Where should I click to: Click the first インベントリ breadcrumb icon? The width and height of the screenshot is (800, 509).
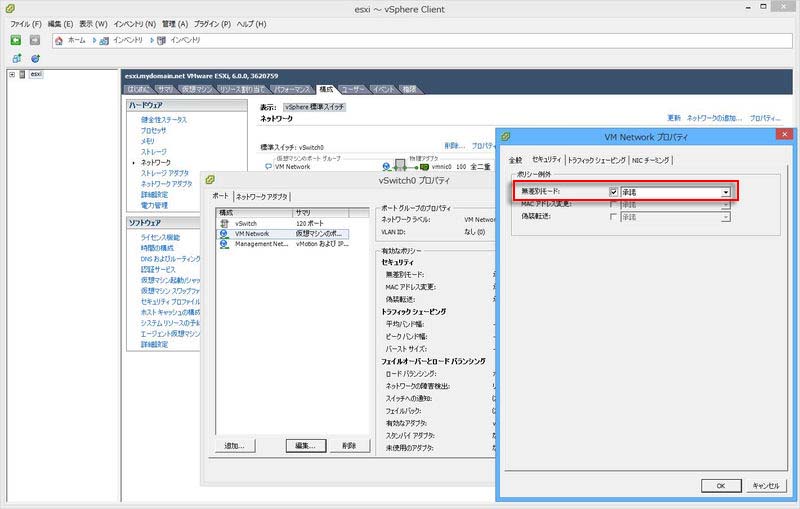pyautogui.click(x=104, y=40)
